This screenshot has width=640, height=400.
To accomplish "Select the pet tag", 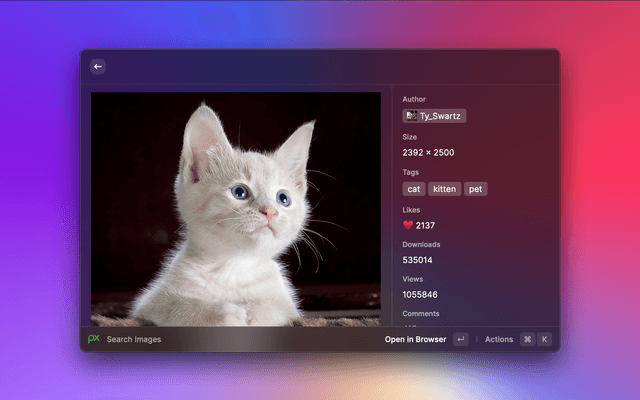I will [476, 189].
